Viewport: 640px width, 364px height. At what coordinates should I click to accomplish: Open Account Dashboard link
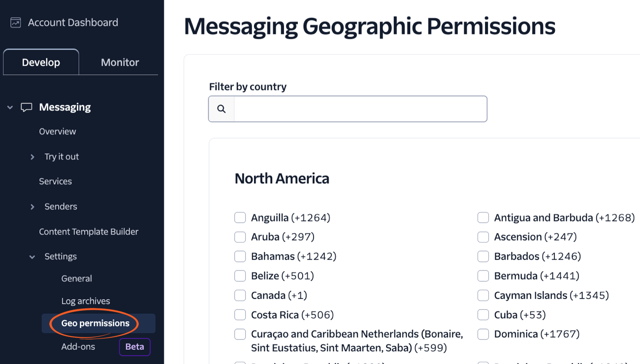tap(73, 23)
